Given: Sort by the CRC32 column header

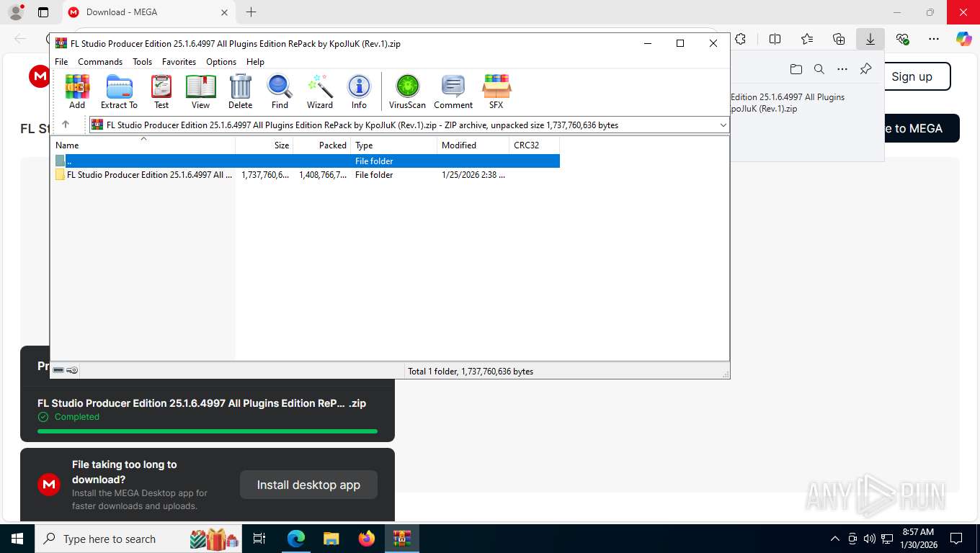Looking at the screenshot, I should click(535, 145).
